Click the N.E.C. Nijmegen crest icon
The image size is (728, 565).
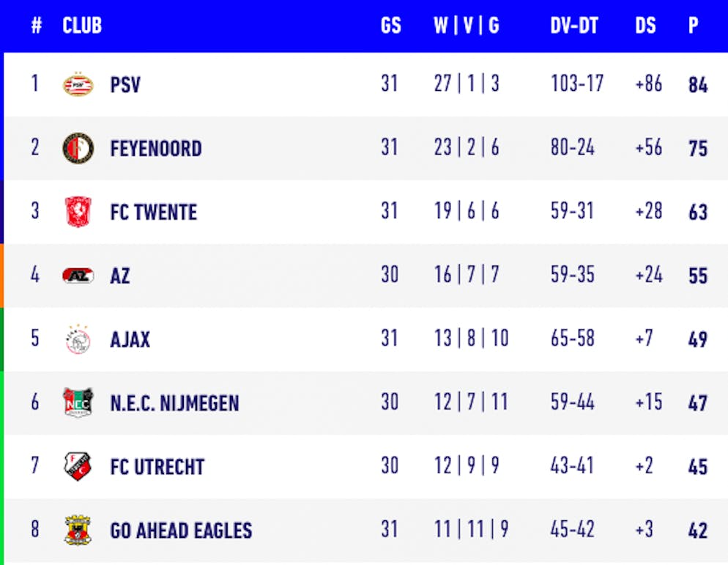(x=78, y=403)
